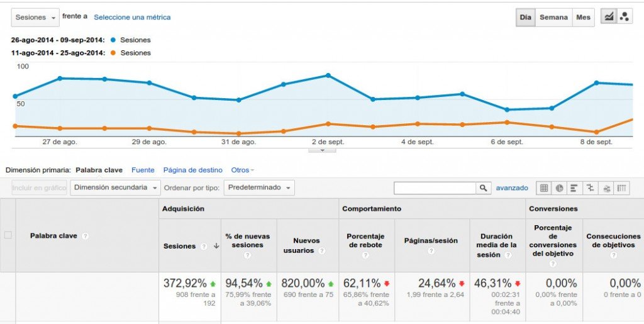Open the Dimensión secundaria dropdown
Viewport: 644px width, 324px height.
pos(116,187)
